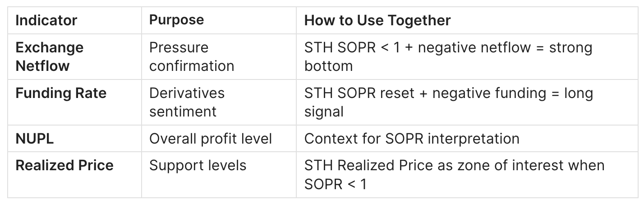644x205 pixels.
Task: Click the How to Use Together header
Action: [377, 20]
